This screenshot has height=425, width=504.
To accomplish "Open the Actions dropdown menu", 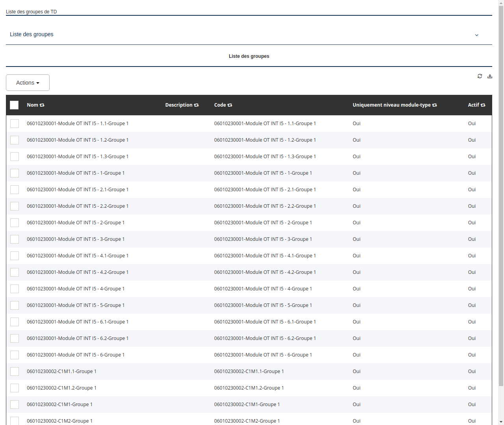I will pyautogui.click(x=28, y=83).
